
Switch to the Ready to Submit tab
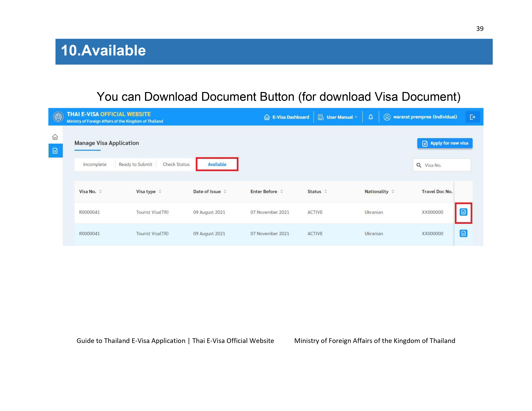(x=135, y=164)
